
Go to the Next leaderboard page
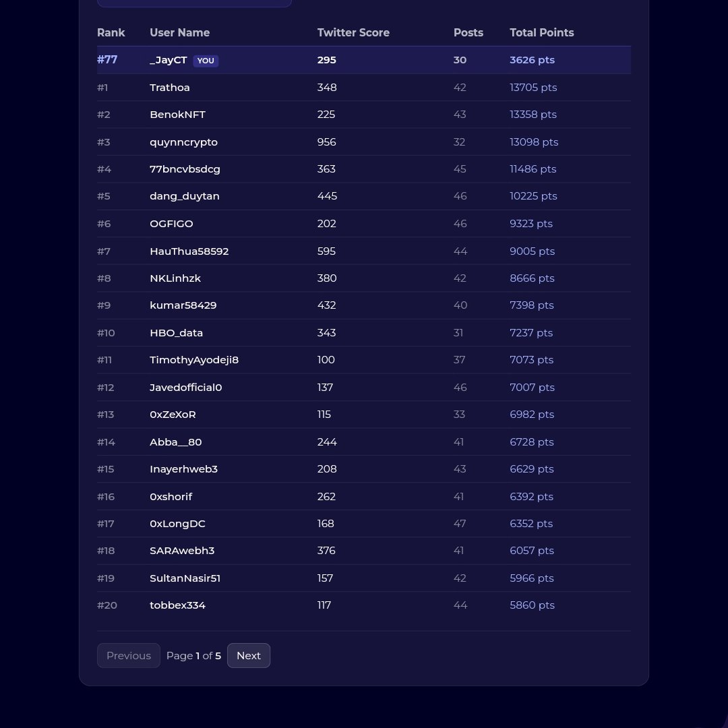(x=248, y=655)
